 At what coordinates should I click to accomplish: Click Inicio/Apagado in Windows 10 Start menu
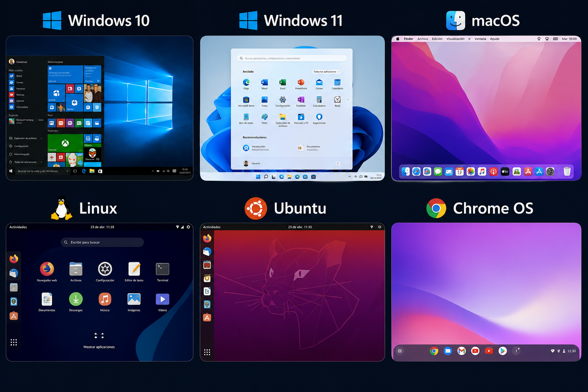[19, 154]
